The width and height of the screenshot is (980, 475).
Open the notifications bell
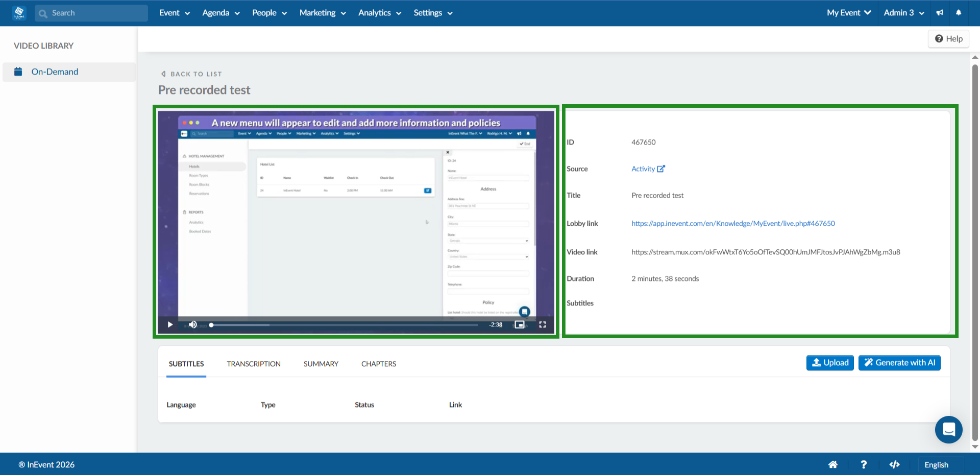click(x=959, y=13)
